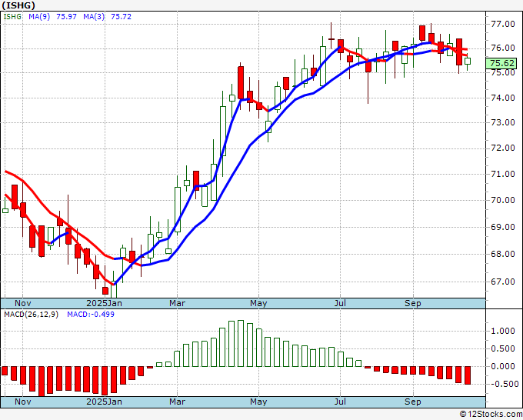Click the MACD:-0.499 value label
523x420 pixels.
point(91,315)
